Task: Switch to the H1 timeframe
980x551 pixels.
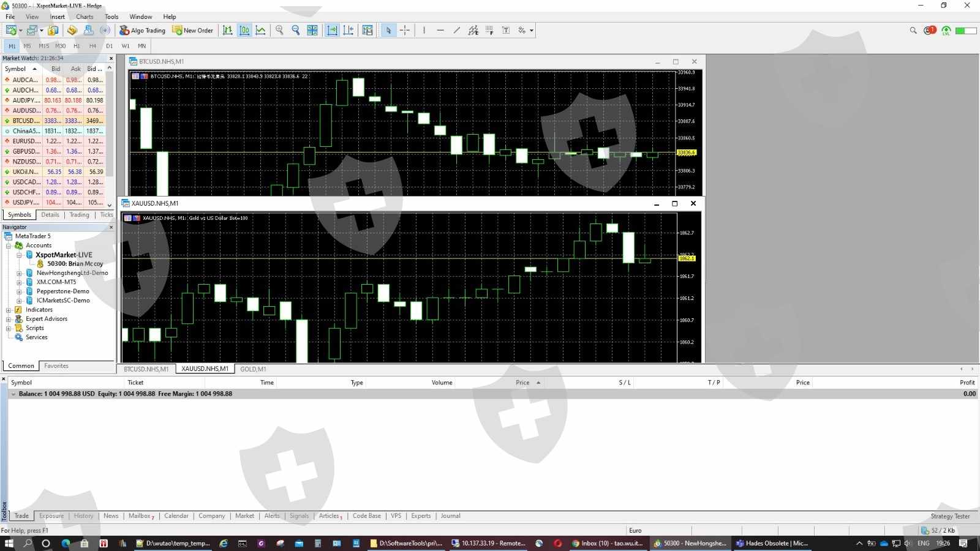Action: (77, 46)
